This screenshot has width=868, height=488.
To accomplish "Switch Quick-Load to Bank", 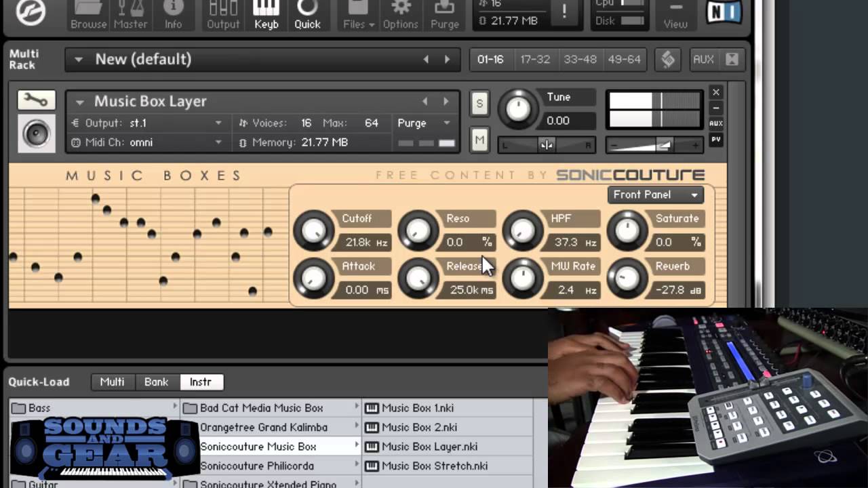I will click(156, 382).
